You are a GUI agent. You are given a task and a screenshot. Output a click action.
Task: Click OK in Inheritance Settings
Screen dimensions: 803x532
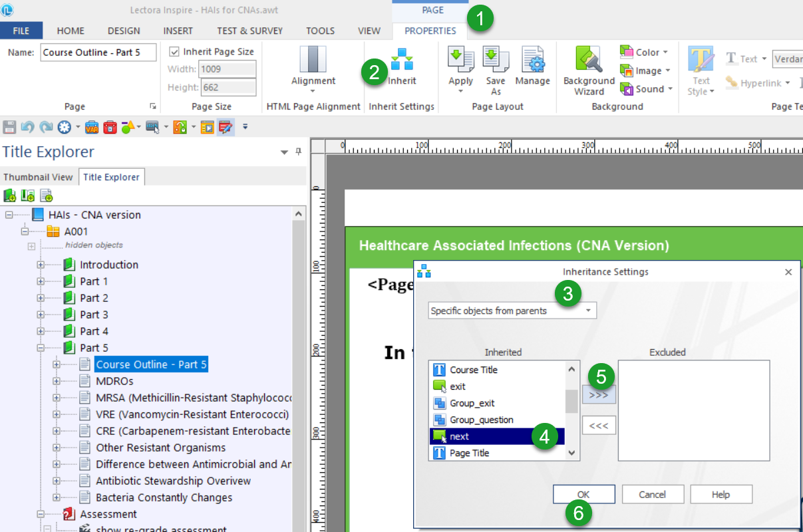583,494
